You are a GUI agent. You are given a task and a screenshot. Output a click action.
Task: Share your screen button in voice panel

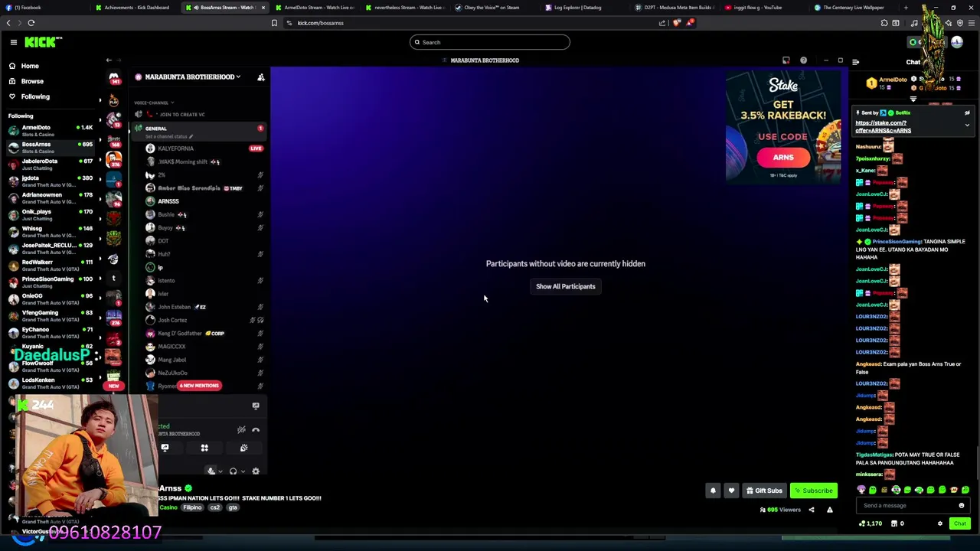[165, 448]
